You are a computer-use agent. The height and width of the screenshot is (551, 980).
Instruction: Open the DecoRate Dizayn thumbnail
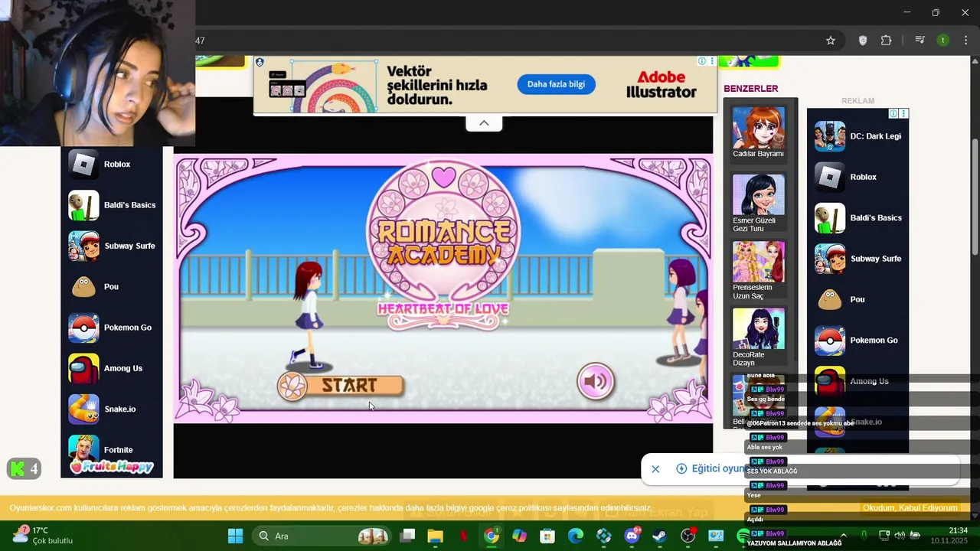pyautogui.click(x=758, y=329)
